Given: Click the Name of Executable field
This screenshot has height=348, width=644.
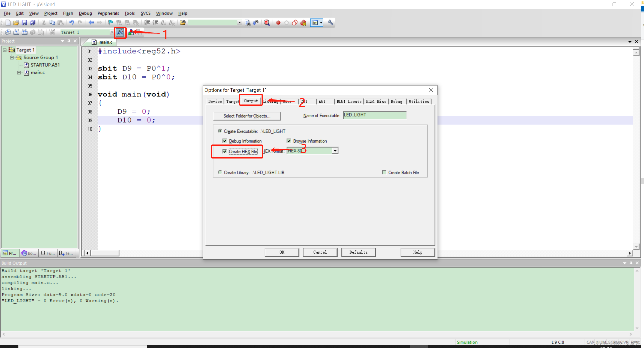Looking at the screenshot, I should [374, 115].
